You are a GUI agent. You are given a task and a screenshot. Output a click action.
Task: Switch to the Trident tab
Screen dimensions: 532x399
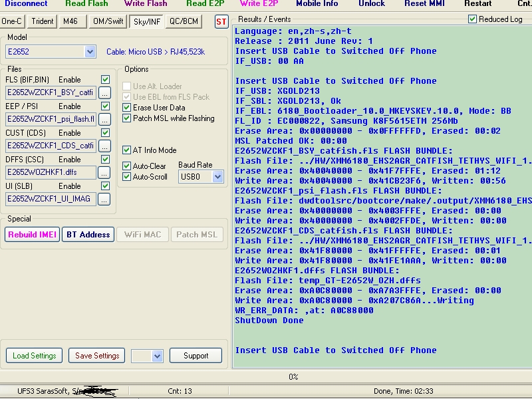click(x=43, y=21)
